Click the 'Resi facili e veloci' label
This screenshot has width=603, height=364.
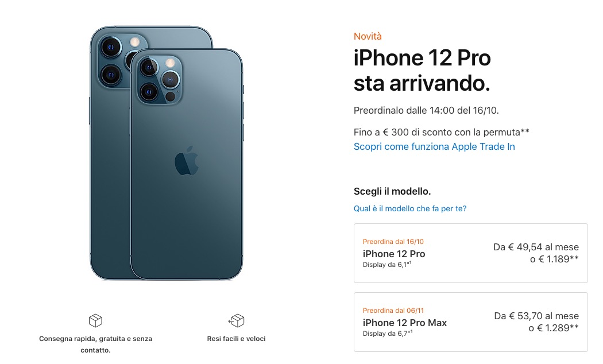coord(236,339)
